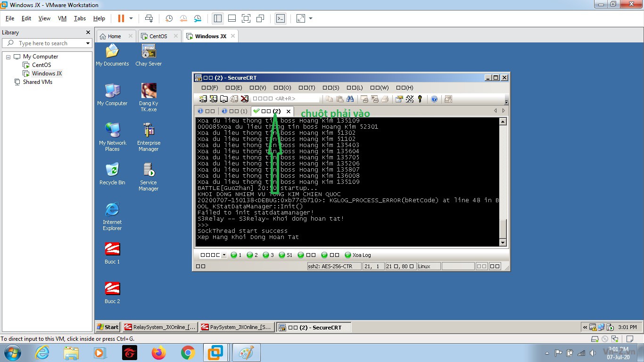Open VMware VM menu
Image resolution: width=644 pixels, height=362 pixels.
pyautogui.click(x=62, y=18)
